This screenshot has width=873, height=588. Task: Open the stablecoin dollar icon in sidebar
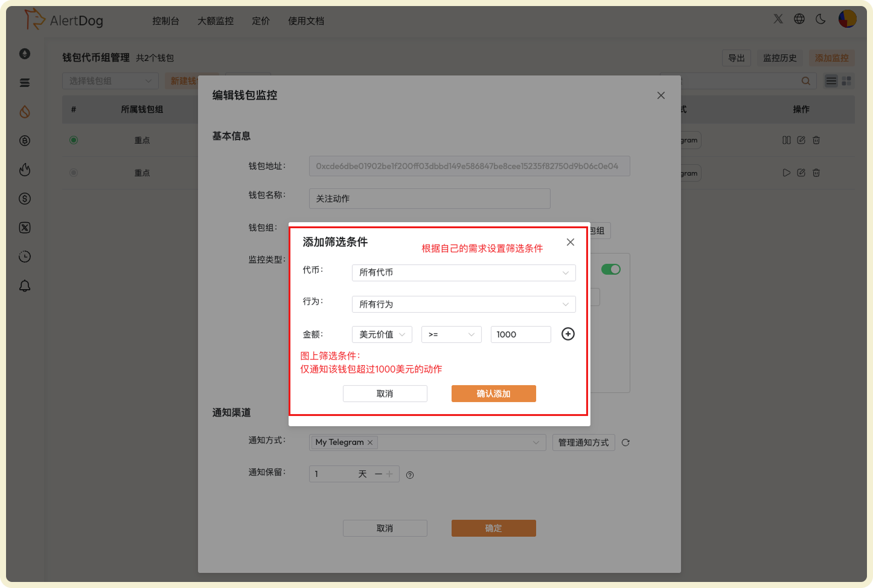click(25, 199)
